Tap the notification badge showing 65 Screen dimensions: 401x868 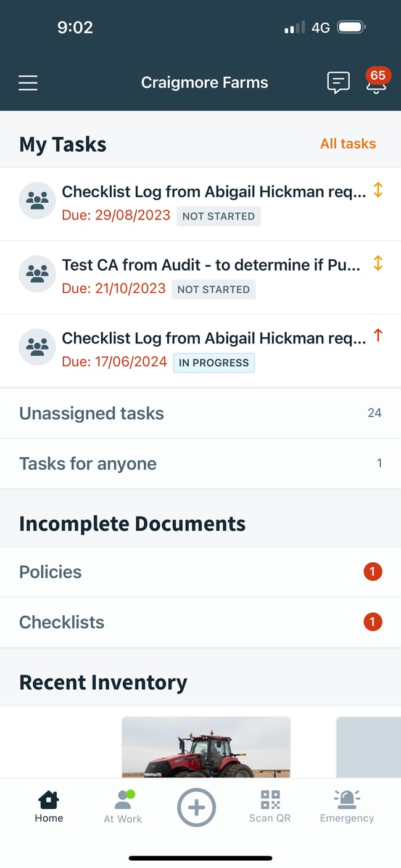[x=378, y=76]
